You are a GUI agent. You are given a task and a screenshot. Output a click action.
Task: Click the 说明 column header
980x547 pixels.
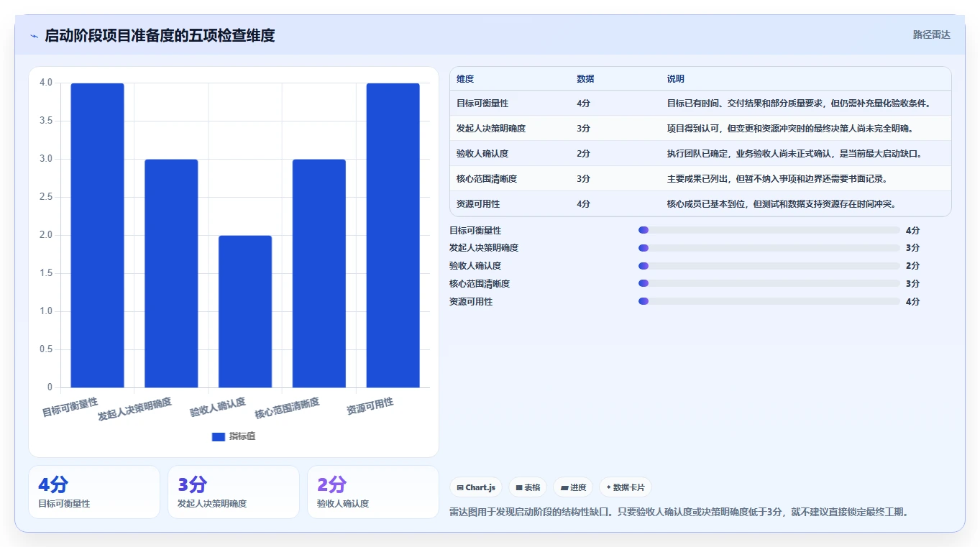tap(676, 79)
